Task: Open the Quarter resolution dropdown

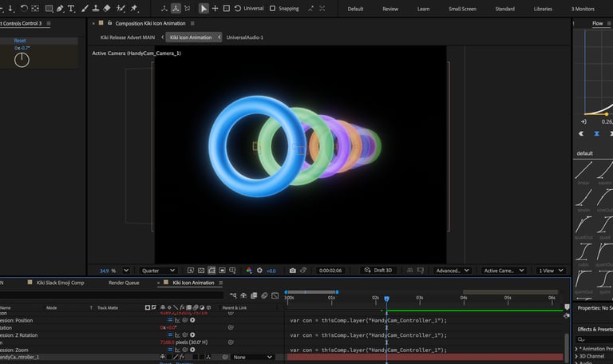Action: [x=157, y=271]
